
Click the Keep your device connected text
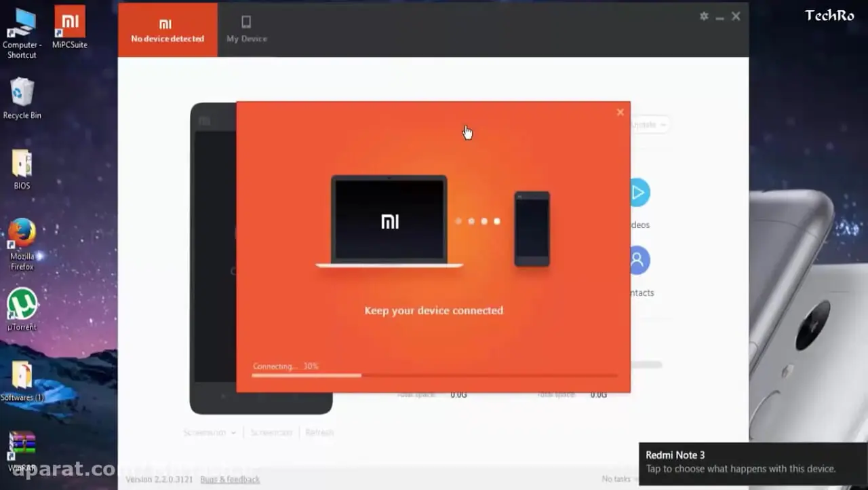pyautogui.click(x=434, y=311)
